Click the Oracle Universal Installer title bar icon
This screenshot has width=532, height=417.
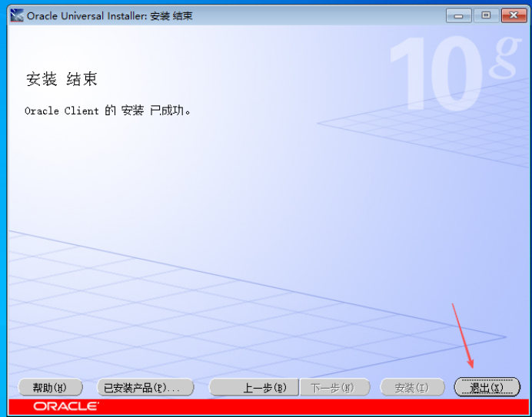pos(17,15)
